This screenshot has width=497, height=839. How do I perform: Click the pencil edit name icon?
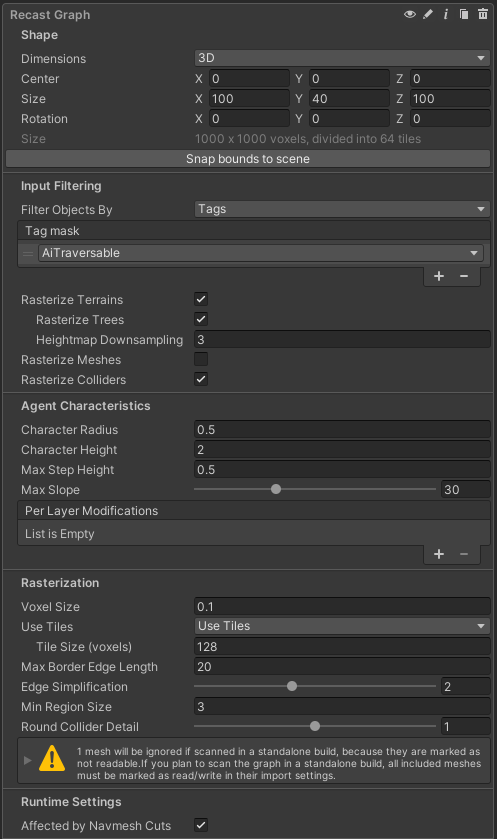click(428, 14)
